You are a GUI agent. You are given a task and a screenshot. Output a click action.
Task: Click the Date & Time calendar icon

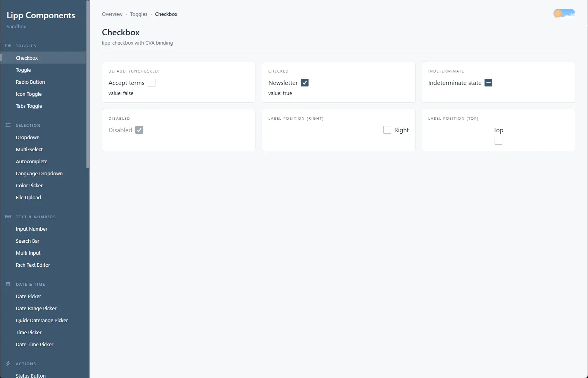click(8, 284)
